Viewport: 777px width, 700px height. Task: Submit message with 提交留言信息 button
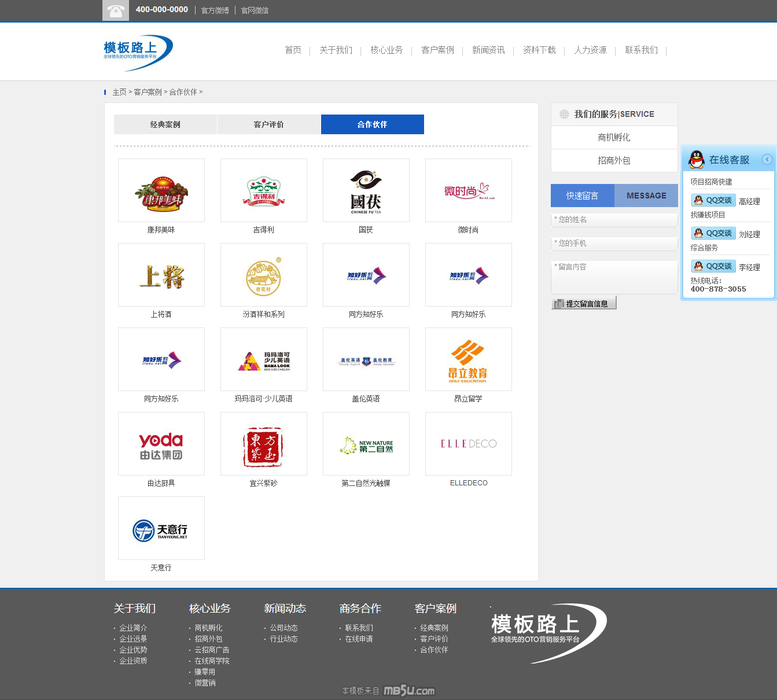tap(584, 303)
